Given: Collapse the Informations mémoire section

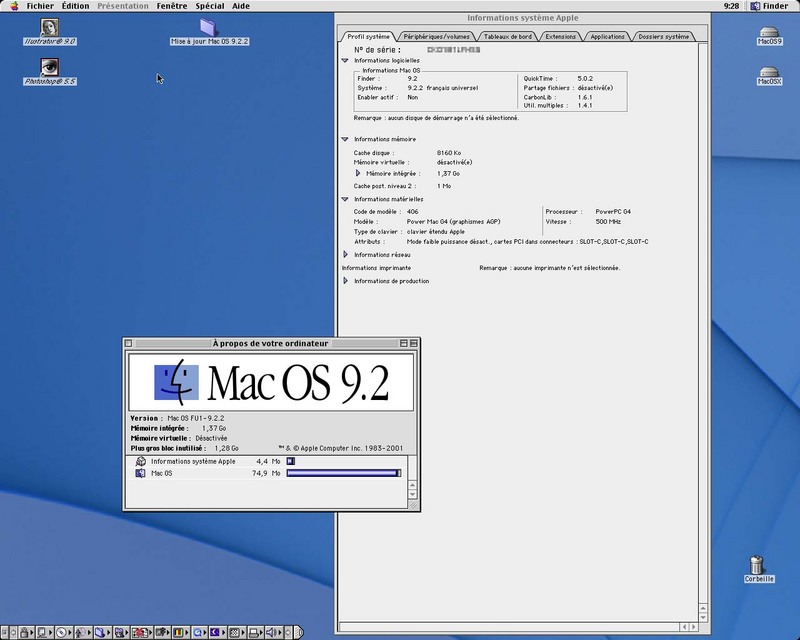Looking at the screenshot, I should coord(345,139).
